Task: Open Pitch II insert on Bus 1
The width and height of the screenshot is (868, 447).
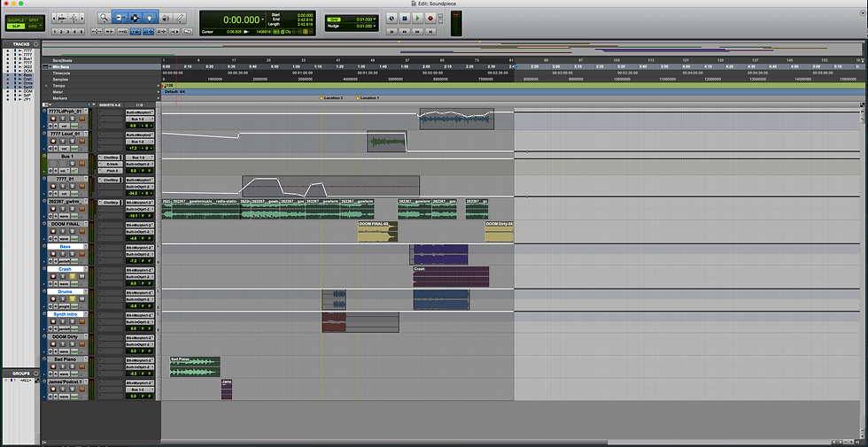Action: coord(110,171)
